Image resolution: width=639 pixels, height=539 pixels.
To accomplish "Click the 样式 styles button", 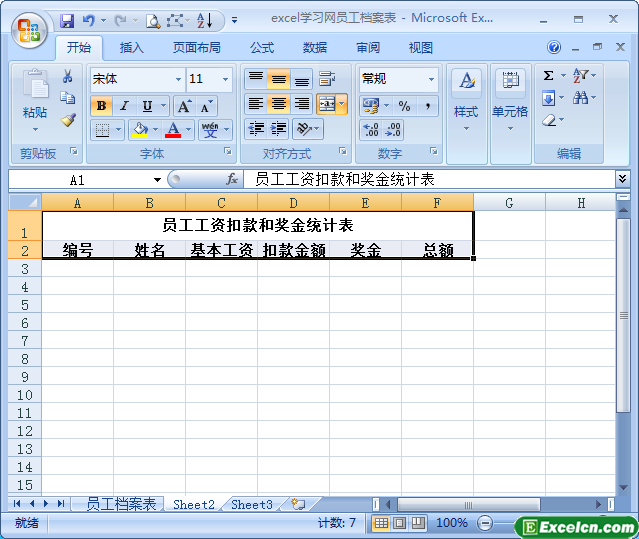I will (466, 100).
